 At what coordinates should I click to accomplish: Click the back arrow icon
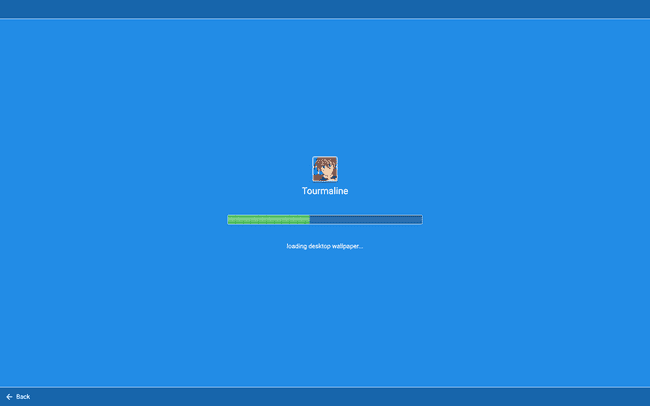click(x=9, y=397)
